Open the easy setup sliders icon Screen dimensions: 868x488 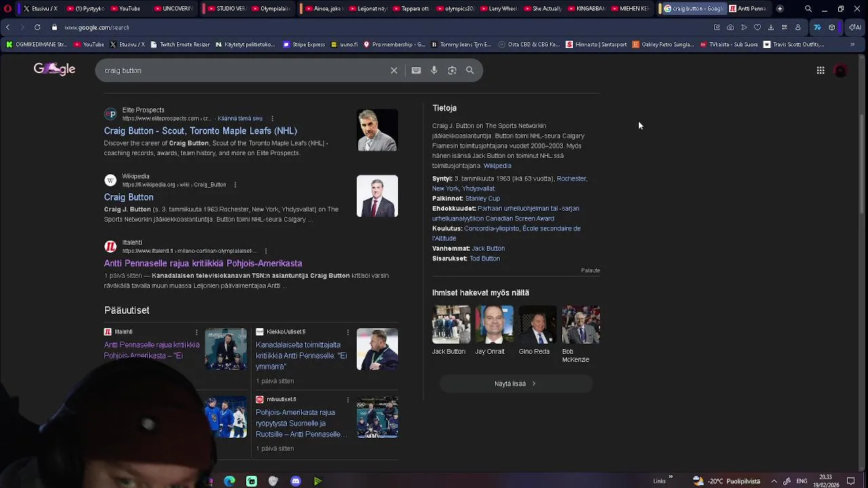[x=785, y=27]
